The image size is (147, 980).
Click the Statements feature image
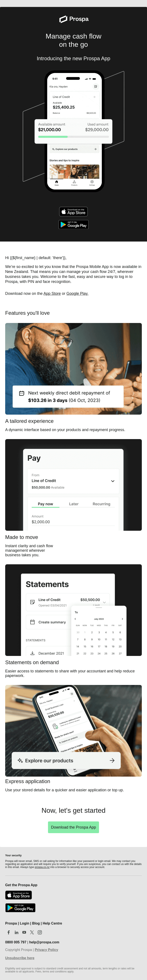(73, 610)
